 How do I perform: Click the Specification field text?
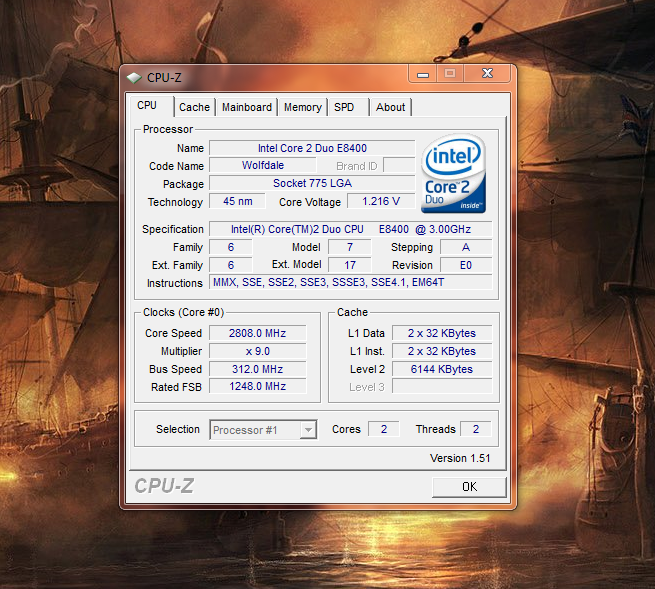tap(350, 229)
